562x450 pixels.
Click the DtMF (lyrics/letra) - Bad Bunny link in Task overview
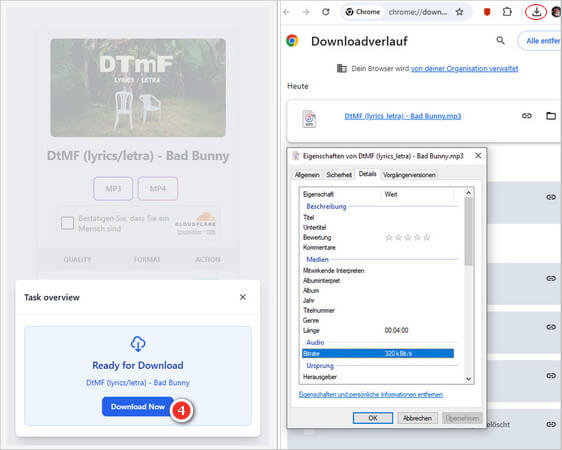point(138,383)
